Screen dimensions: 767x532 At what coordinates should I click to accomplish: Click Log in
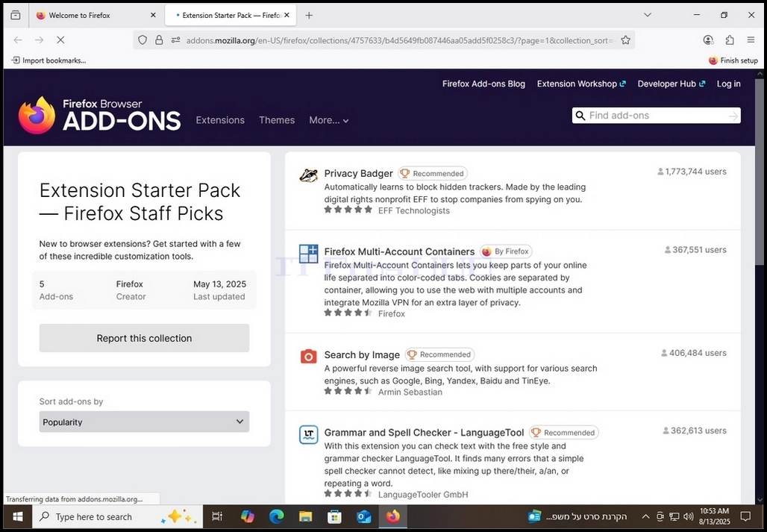click(728, 84)
